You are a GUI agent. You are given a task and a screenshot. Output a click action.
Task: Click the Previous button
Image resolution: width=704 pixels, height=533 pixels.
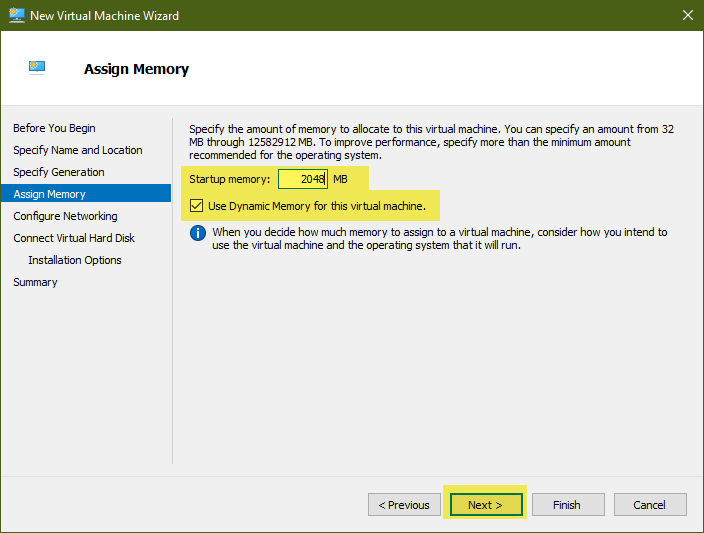point(404,505)
